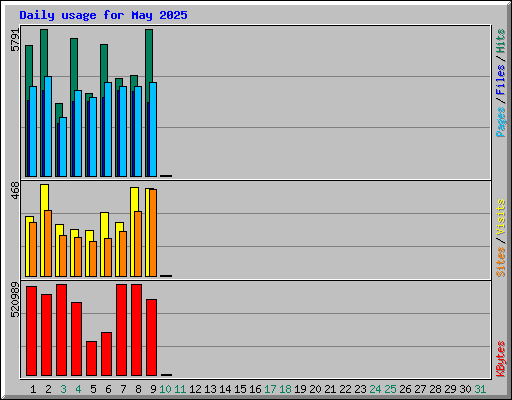
Task: Click the red "KBytes" legend label
Action: 501,359
